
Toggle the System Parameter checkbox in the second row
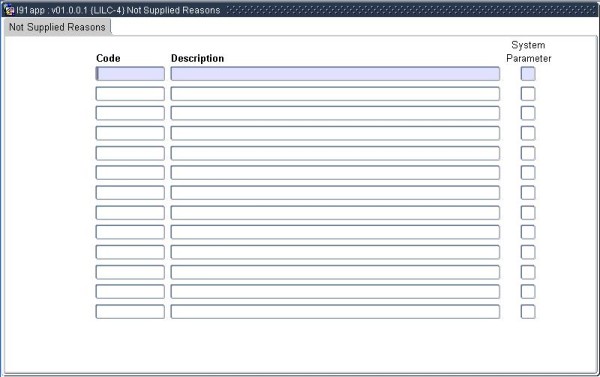coord(528,94)
